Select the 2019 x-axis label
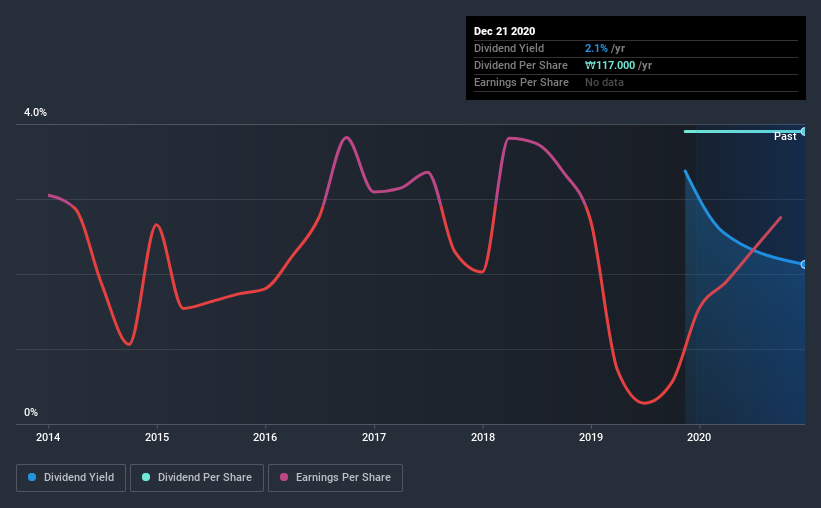 591,437
